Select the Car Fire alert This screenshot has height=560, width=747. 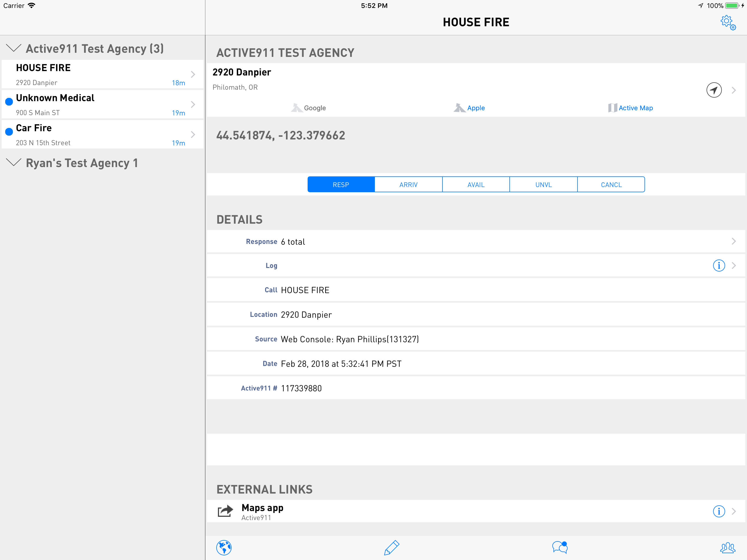coord(103,135)
